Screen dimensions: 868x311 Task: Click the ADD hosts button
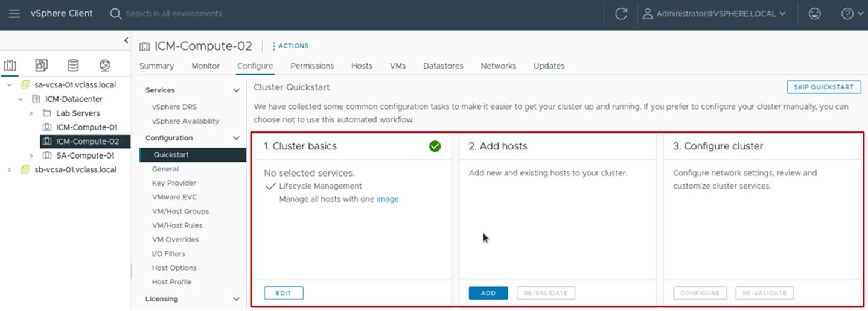coord(488,293)
